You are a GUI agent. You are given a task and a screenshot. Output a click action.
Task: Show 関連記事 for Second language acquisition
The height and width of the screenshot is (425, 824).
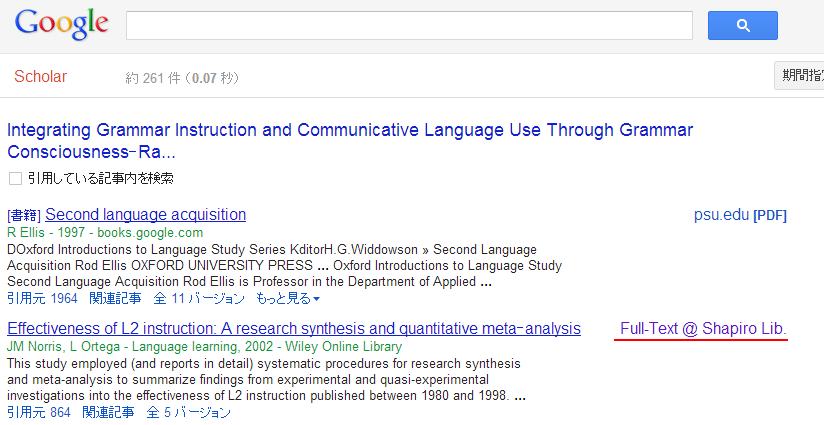[116, 298]
